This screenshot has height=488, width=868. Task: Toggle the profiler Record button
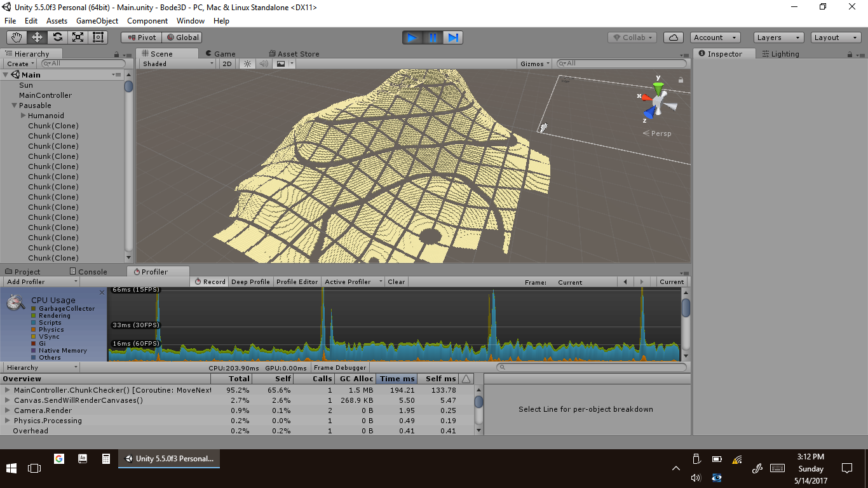210,281
